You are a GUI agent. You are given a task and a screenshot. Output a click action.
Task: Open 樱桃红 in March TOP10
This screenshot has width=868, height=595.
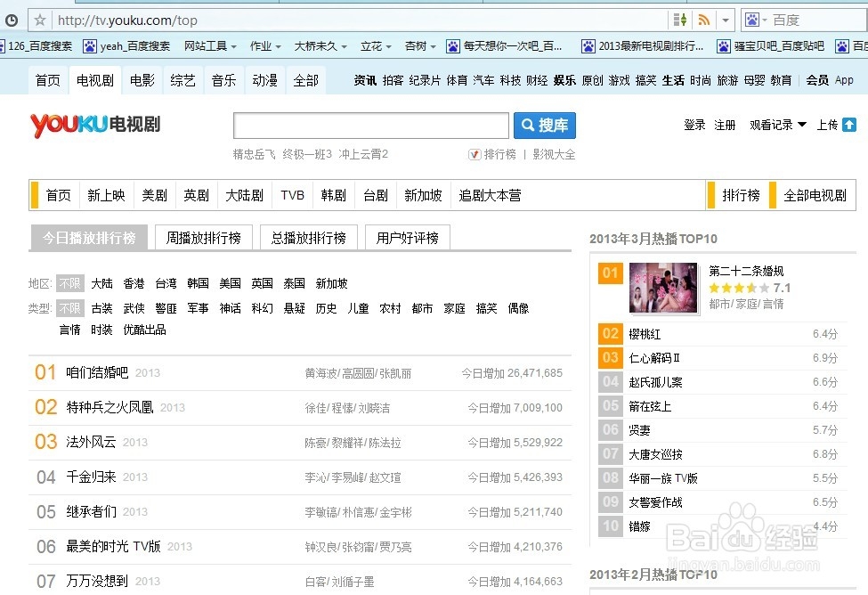(645, 334)
